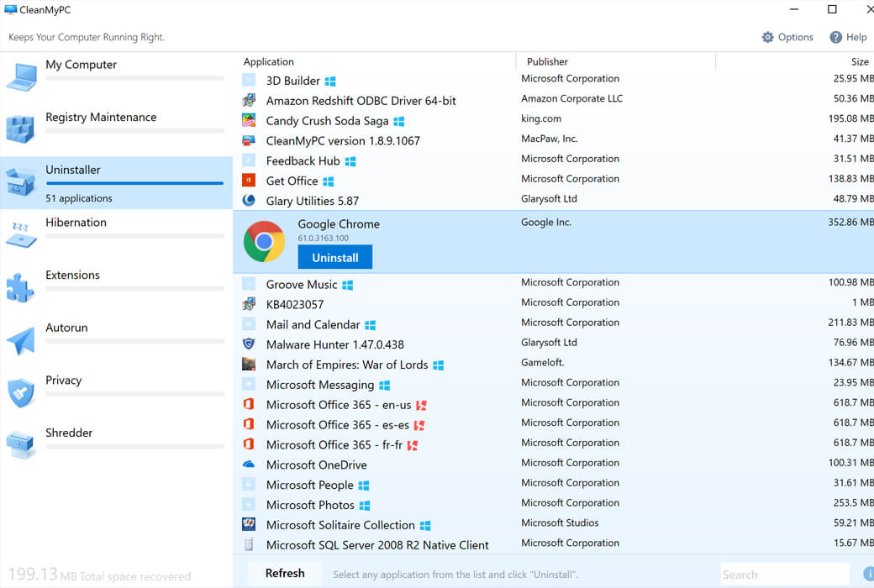Click the Glary Utilities moon icon

(249, 200)
